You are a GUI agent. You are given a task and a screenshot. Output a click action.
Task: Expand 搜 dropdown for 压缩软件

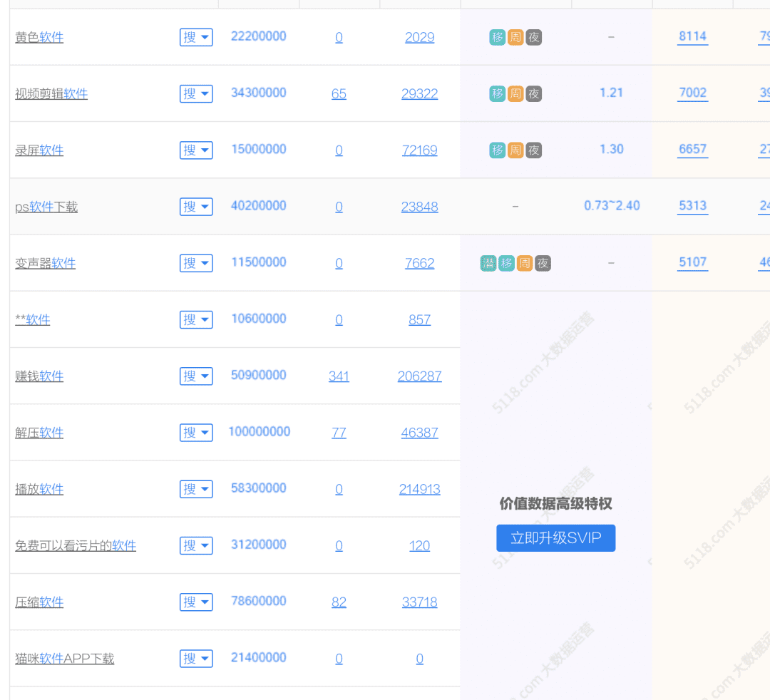[196, 602]
